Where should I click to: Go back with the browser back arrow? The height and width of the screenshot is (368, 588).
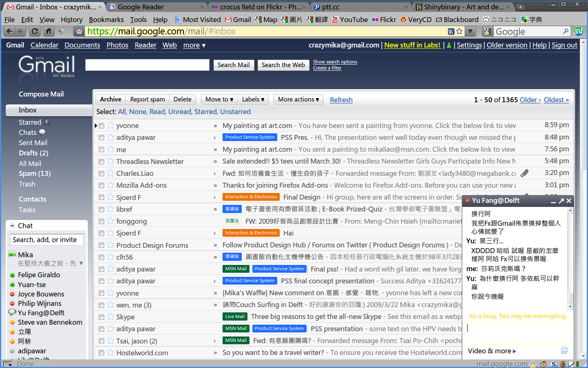(x=10, y=31)
